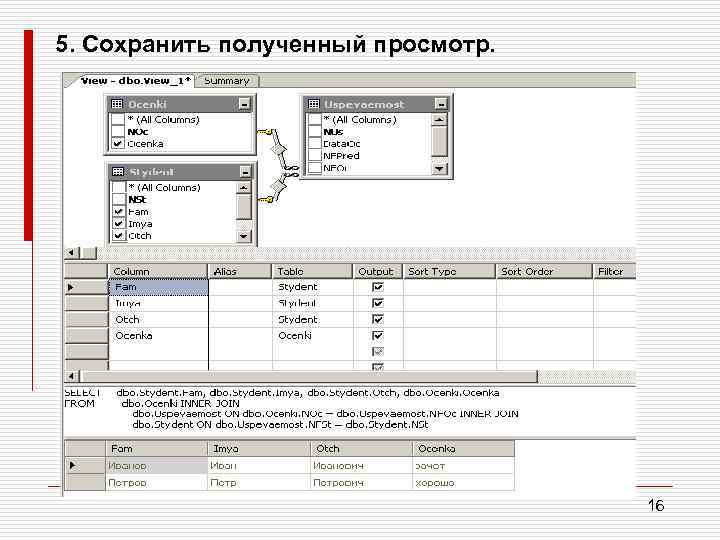
Task: Select the Иванов cell in results
Action: pos(157,466)
